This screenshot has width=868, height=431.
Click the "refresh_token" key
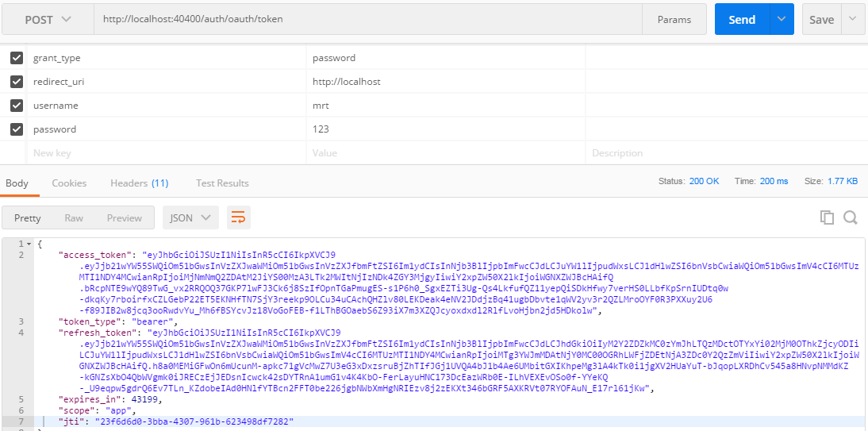pos(98,333)
